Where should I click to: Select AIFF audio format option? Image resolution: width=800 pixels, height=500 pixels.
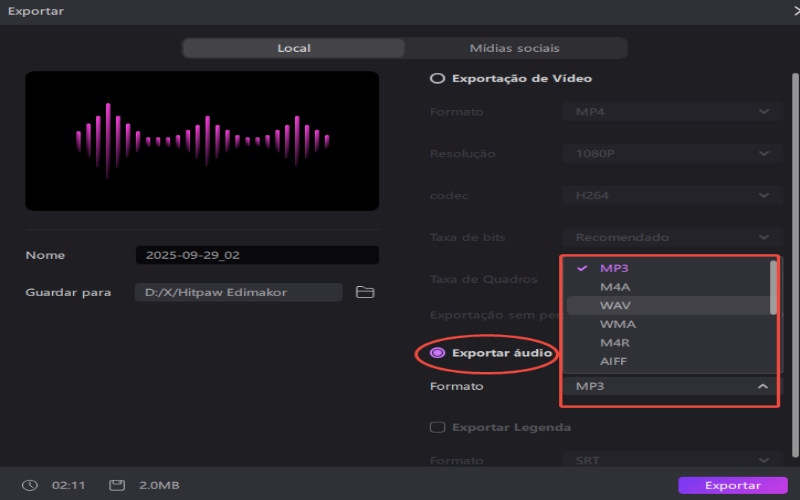pos(614,361)
